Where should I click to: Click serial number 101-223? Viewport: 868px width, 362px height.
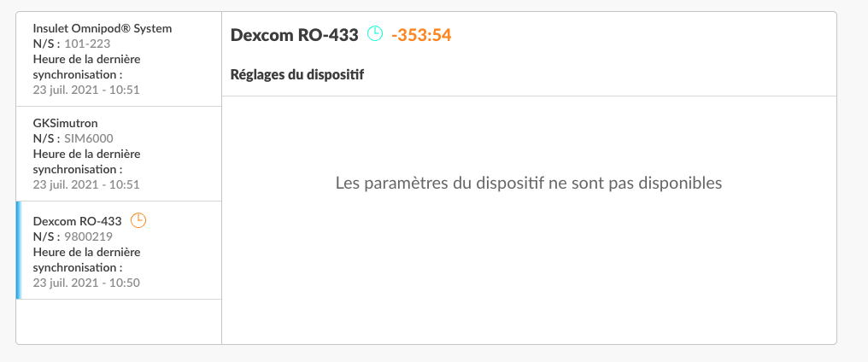click(87, 44)
